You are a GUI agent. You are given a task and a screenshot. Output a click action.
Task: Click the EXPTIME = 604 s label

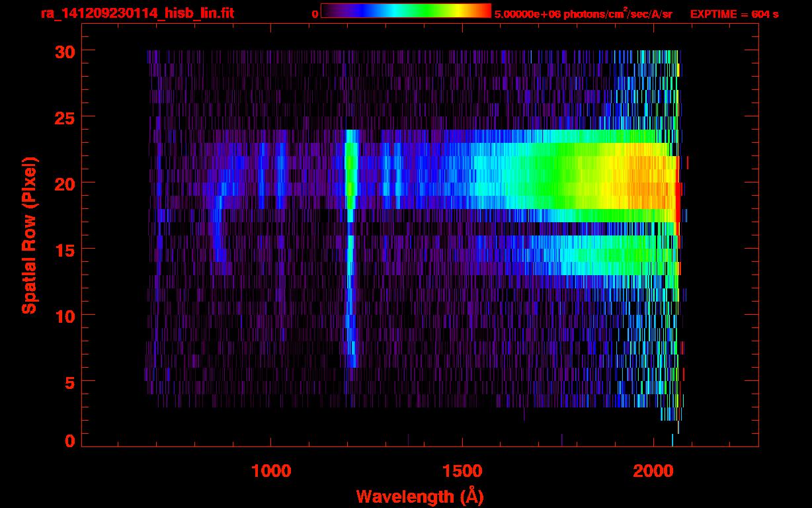click(x=734, y=14)
